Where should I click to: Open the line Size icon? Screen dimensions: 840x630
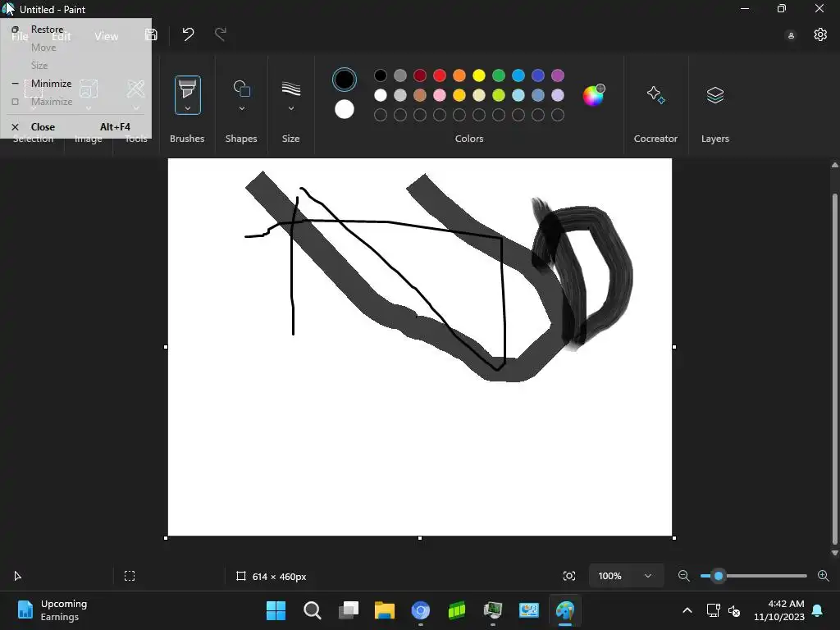click(x=291, y=89)
